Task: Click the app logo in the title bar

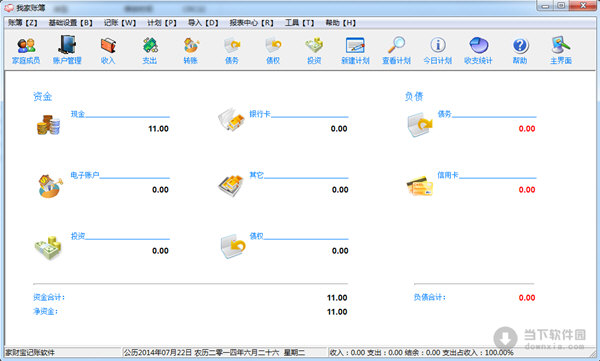Action: pyautogui.click(x=9, y=8)
